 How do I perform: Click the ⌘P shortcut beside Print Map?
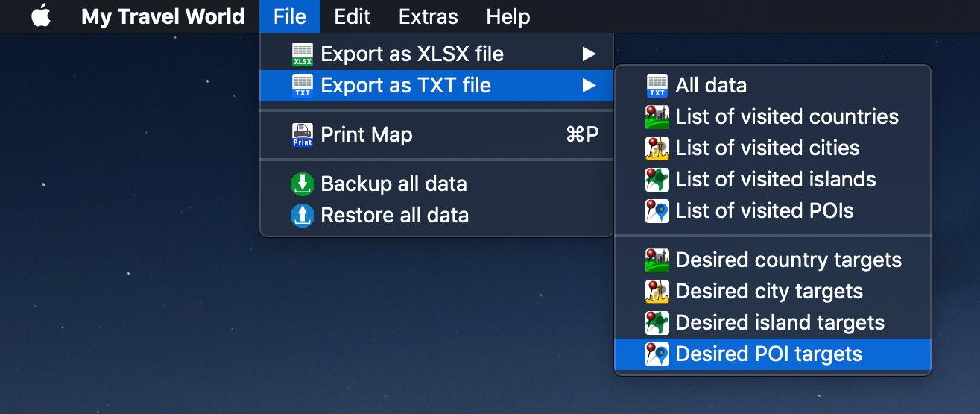click(583, 135)
